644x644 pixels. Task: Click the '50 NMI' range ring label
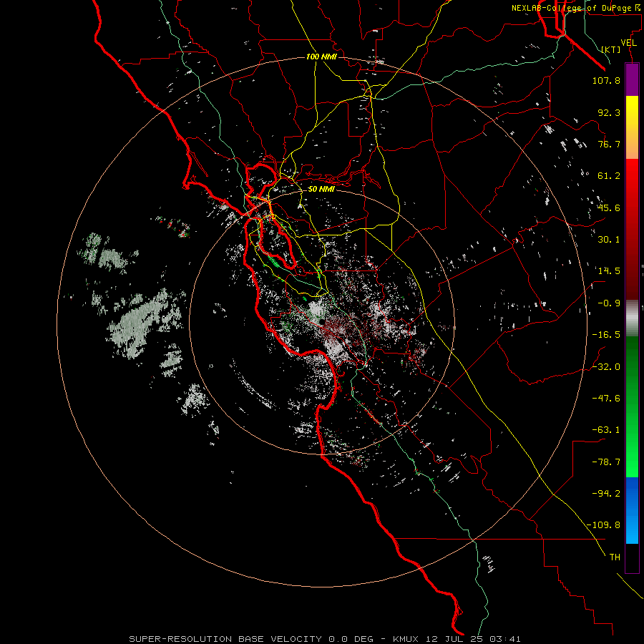(x=321, y=189)
